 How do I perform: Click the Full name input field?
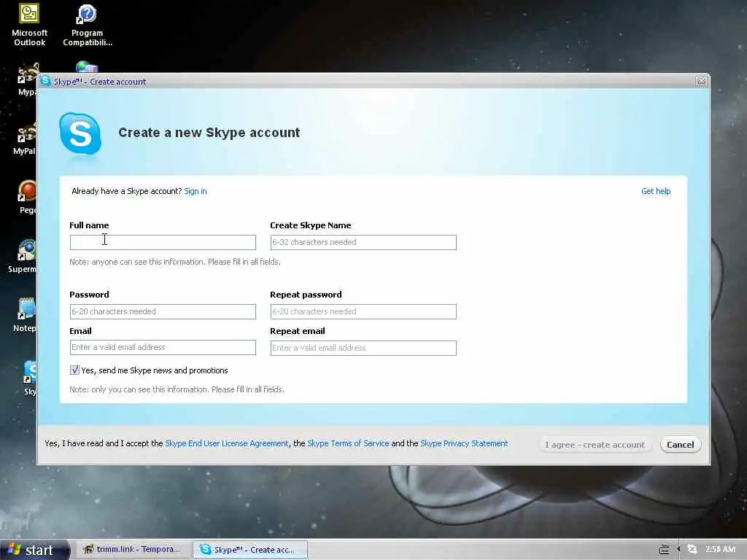[x=163, y=242]
